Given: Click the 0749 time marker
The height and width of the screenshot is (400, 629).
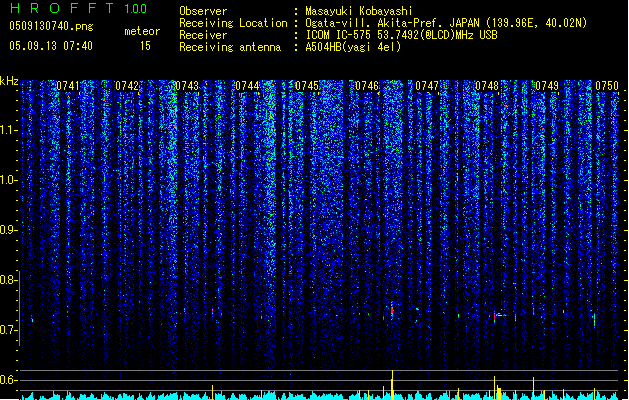Looking at the screenshot, I should pos(547,86).
